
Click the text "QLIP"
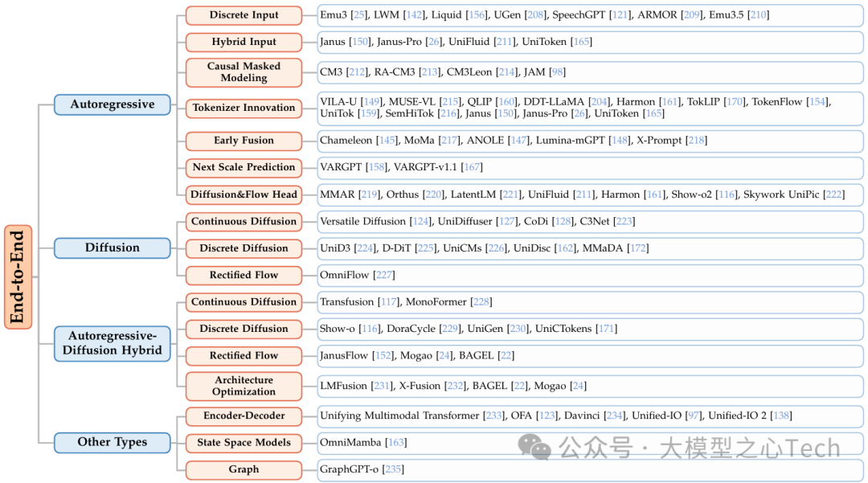point(479,102)
